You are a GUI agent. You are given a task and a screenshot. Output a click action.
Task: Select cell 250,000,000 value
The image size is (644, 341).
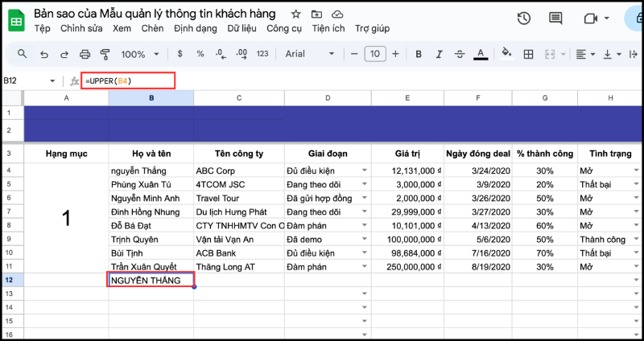coord(407,267)
